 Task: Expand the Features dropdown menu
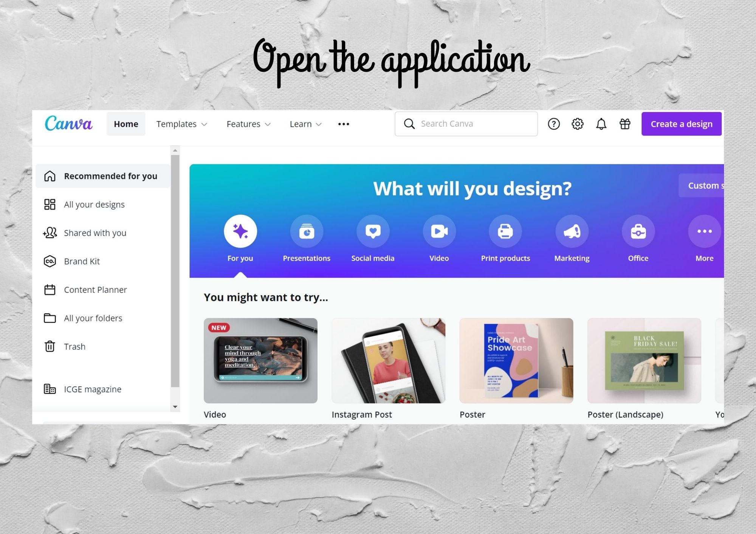(x=249, y=123)
